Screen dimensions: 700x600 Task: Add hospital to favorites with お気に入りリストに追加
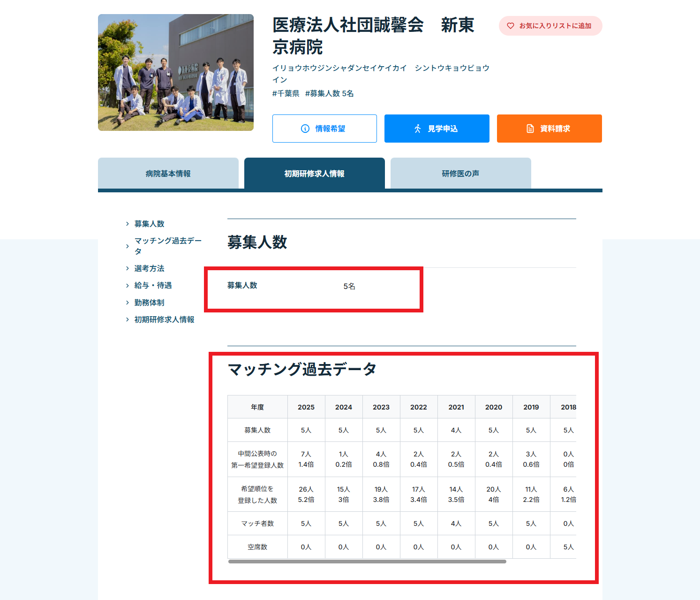point(550,26)
